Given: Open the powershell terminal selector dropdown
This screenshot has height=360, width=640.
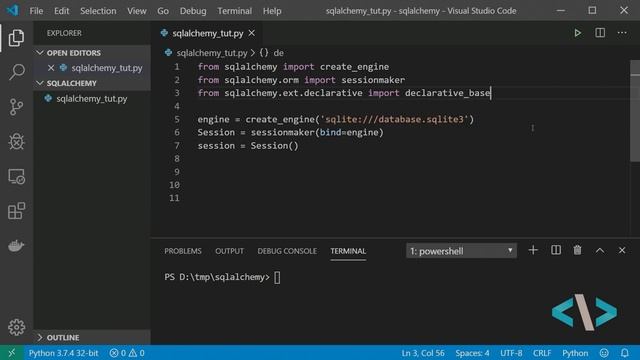Looking at the screenshot, I should (461, 251).
